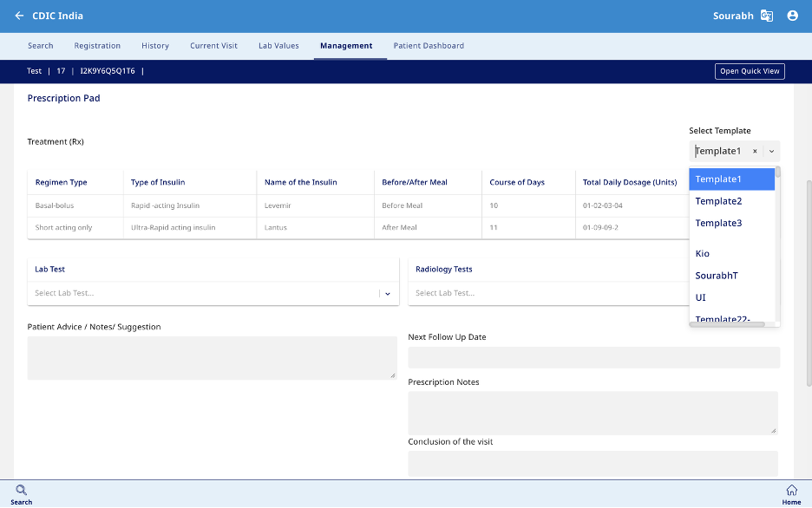Switch to the Lab Values tab
This screenshot has width=812, height=508.
278,45
